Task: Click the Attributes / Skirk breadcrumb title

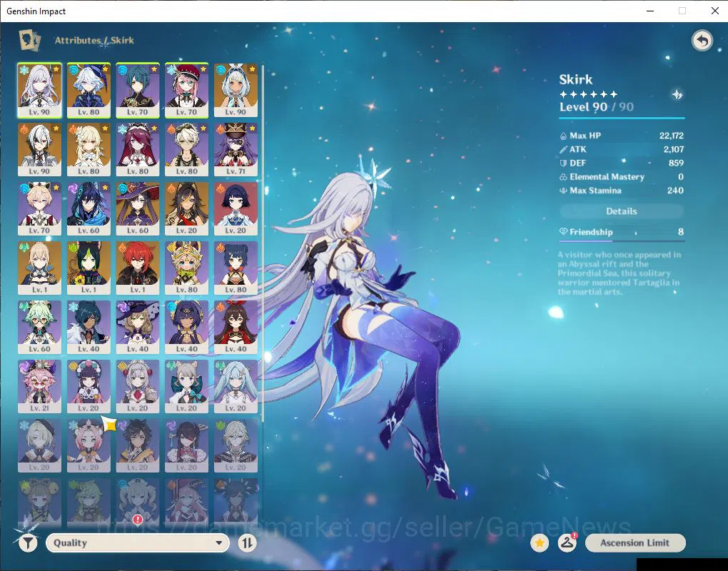Action: pyautogui.click(x=95, y=41)
